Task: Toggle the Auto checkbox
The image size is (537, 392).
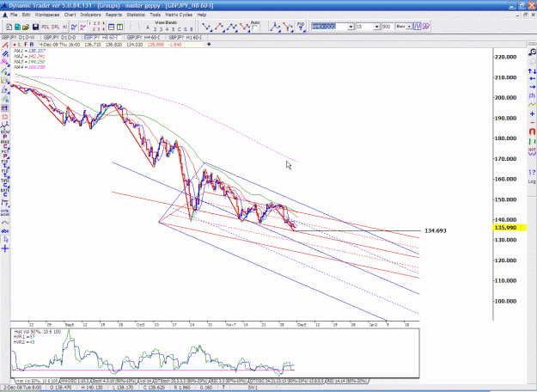Action: point(255,28)
